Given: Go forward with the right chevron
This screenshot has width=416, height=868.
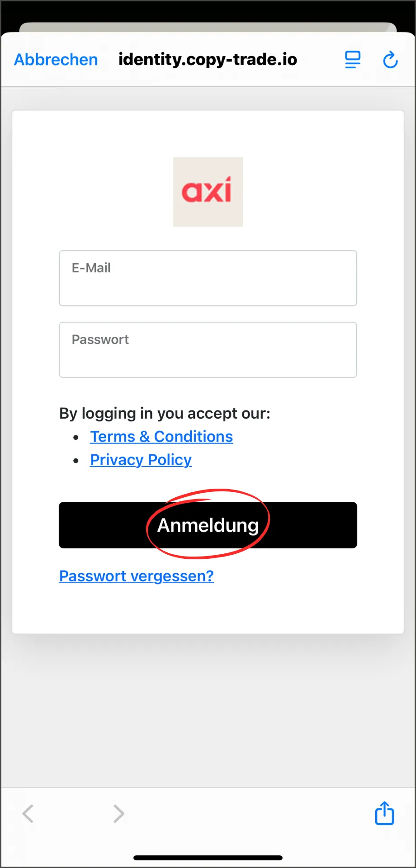Looking at the screenshot, I should click(x=118, y=814).
